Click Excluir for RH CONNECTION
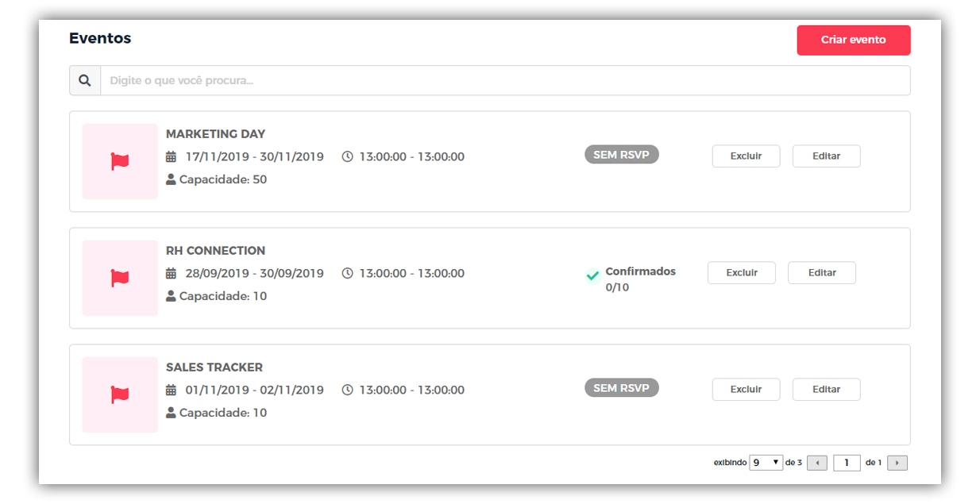980x504 pixels. [742, 273]
